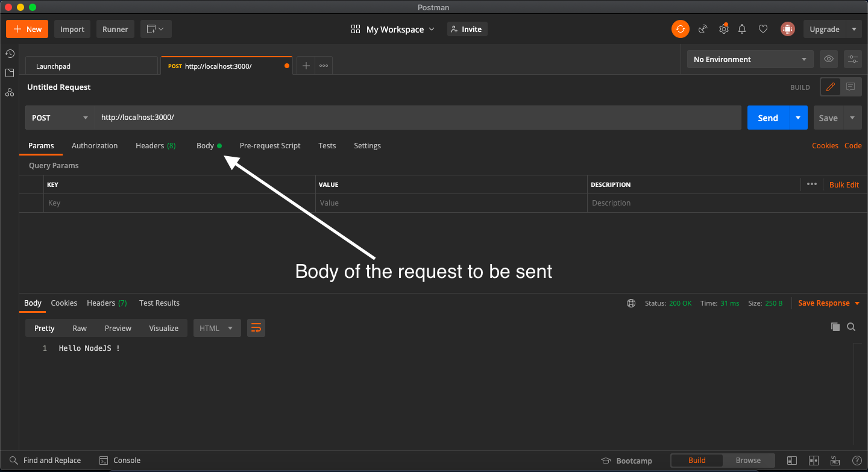This screenshot has height=472, width=868.
Task: Switch to the Launchpad tab
Action: coord(92,66)
